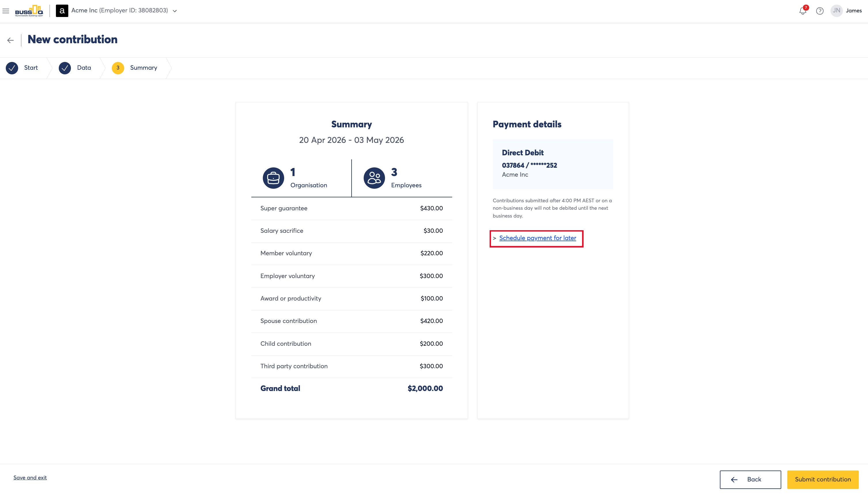This screenshot has width=868, height=495.
Task: Open the hamburger navigation menu
Action: (x=6, y=11)
